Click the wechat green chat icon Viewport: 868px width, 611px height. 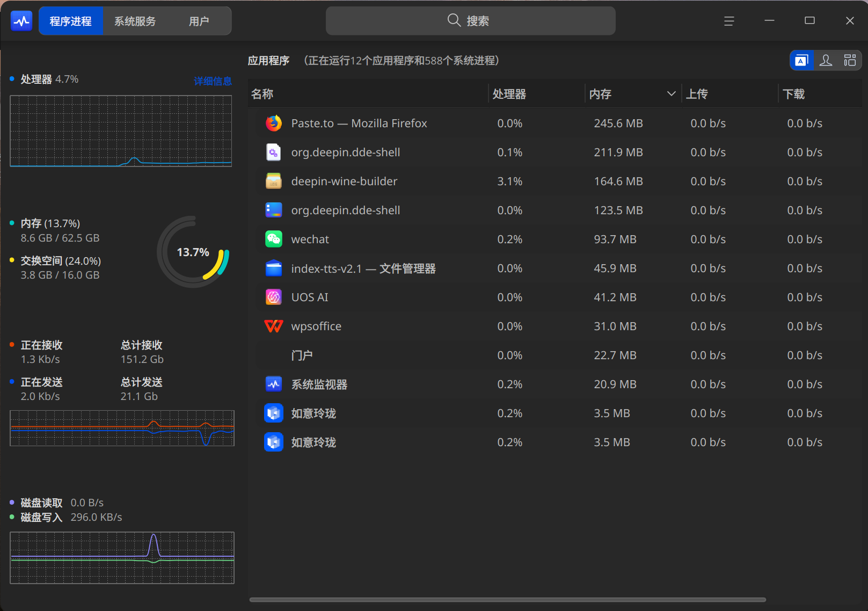click(274, 239)
